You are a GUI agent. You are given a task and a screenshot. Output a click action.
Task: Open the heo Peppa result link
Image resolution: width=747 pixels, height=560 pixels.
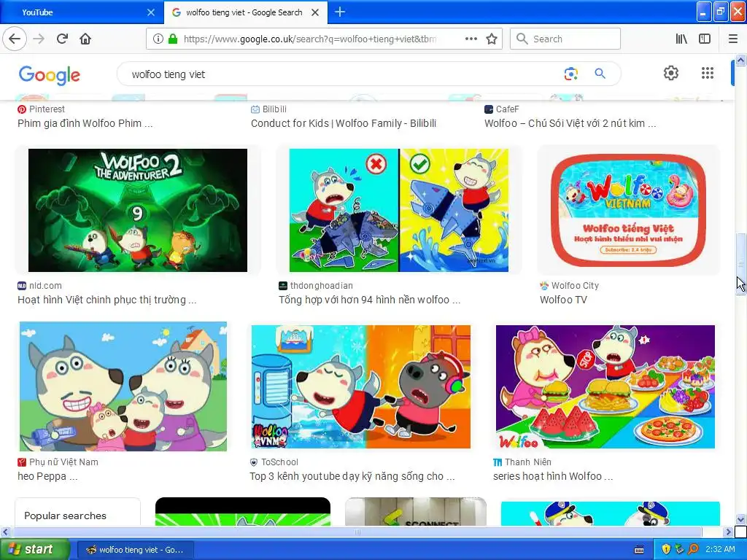click(47, 476)
